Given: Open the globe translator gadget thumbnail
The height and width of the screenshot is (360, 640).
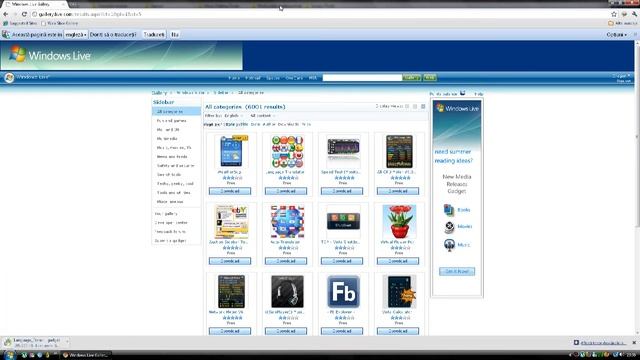Looking at the screenshot, I should pos(287,222).
